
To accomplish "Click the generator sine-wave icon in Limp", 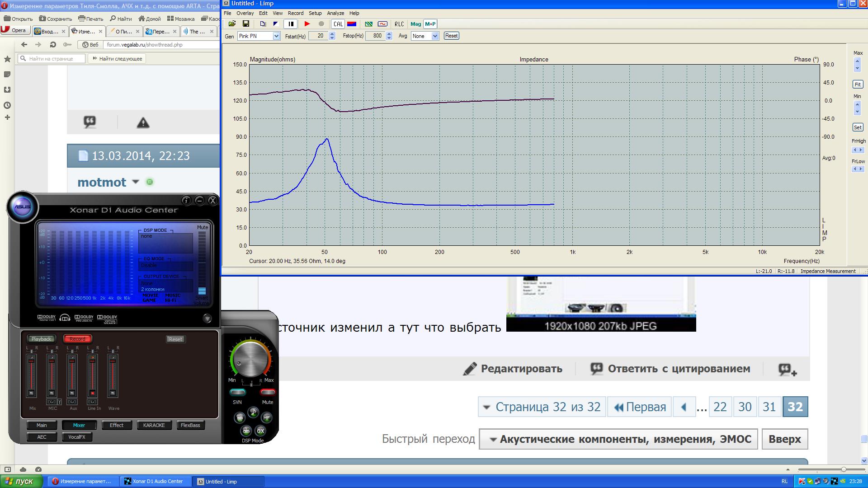I will tap(382, 24).
